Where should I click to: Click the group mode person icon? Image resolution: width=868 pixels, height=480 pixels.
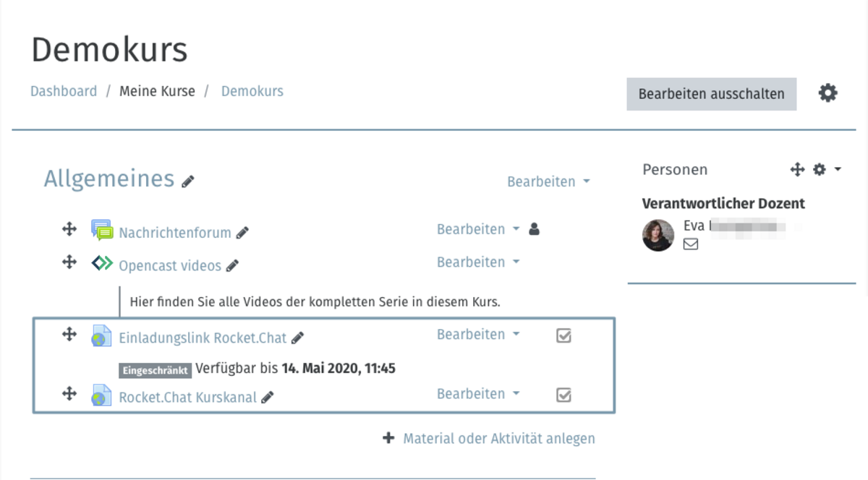click(x=534, y=229)
